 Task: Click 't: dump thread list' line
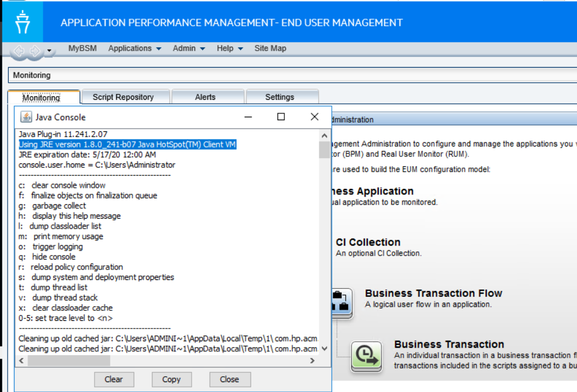53,288
